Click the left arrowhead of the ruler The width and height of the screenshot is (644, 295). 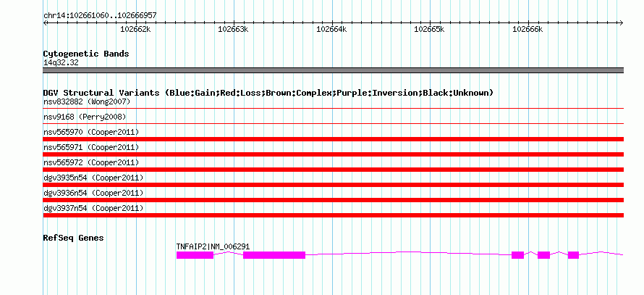(45, 22)
